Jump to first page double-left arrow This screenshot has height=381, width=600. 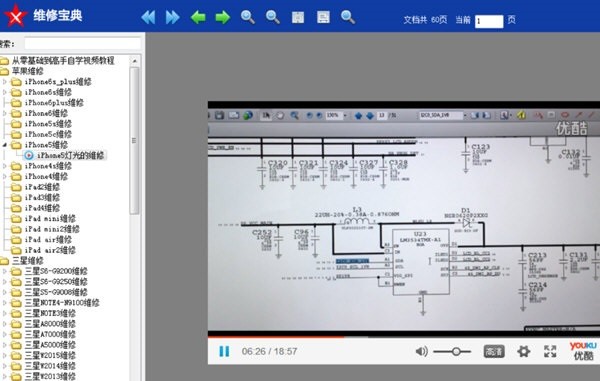point(148,17)
